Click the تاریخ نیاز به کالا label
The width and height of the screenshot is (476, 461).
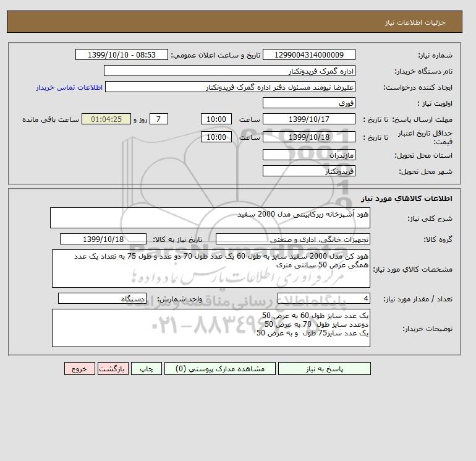(x=177, y=239)
